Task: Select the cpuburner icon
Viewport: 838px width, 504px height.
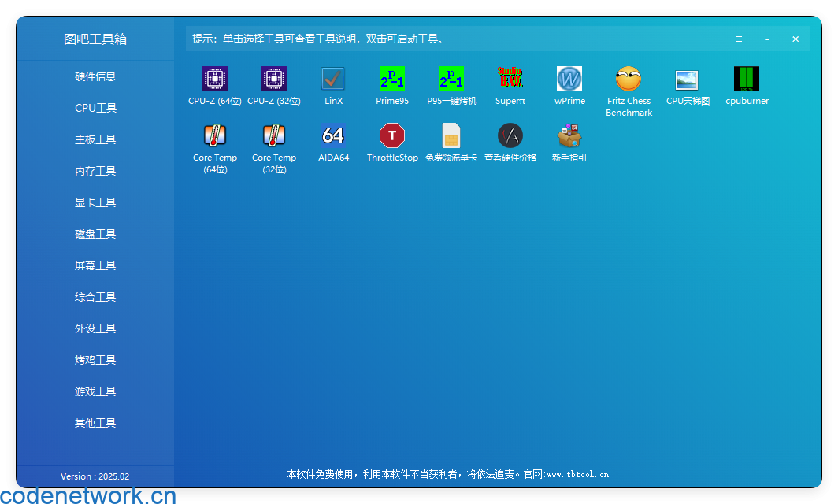Action: (747, 79)
